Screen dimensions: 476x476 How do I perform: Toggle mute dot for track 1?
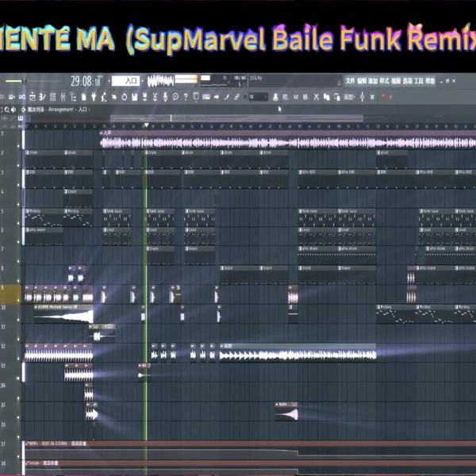[18, 146]
